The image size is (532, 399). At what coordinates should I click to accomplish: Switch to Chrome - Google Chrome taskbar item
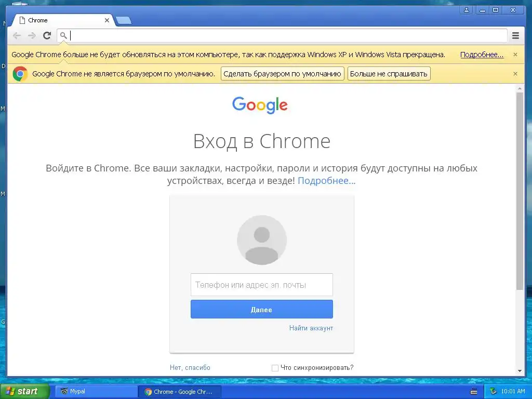tap(179, 392)
